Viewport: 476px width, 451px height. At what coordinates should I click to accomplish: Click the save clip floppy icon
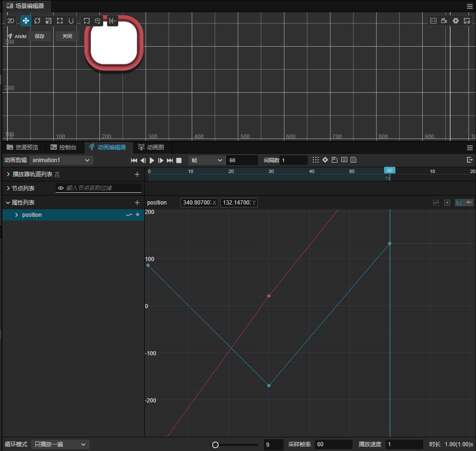[335, 160]
